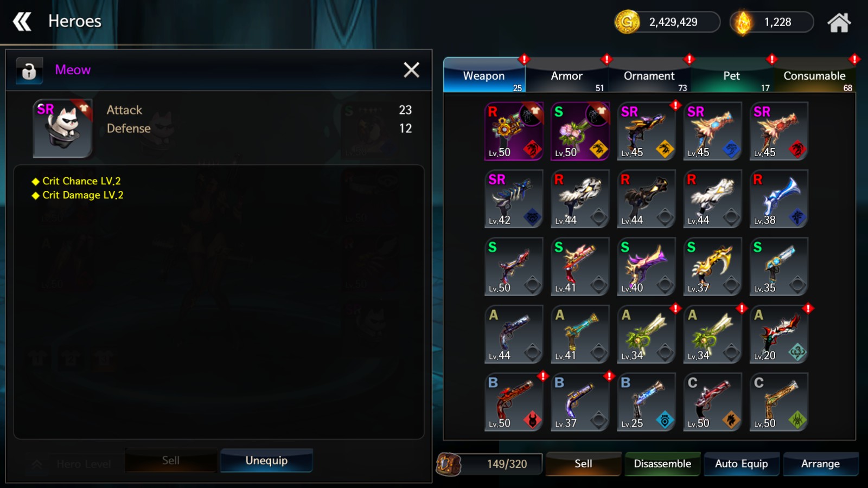Switch to the Armor tab
Screen dimensions: 868x488
566,76
